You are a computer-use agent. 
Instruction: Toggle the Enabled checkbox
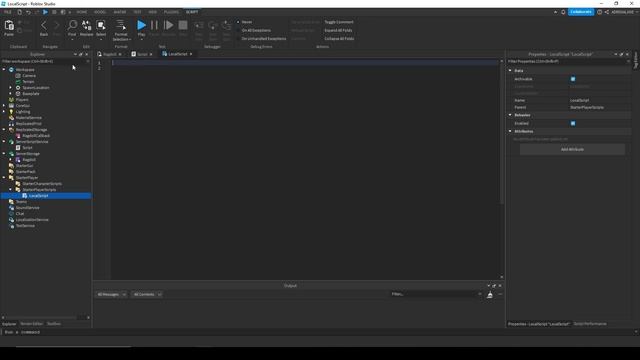pyautogui.click(x=573, y=123)
